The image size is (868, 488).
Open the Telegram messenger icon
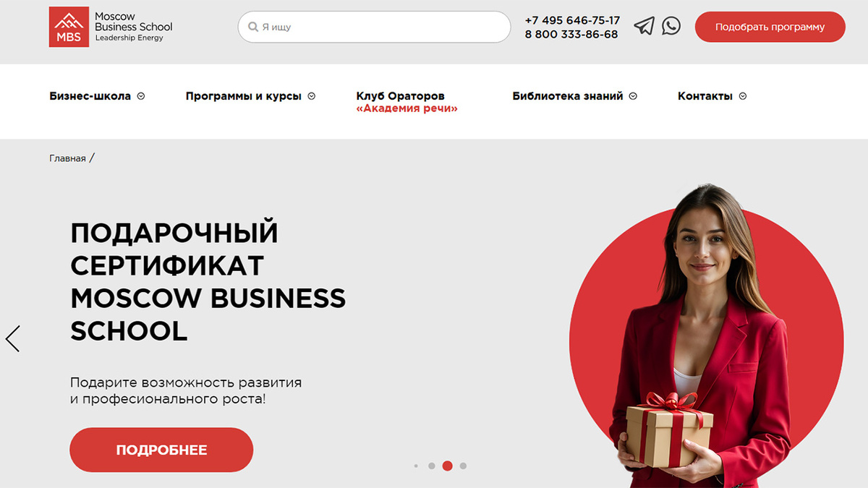pyautogui.click(x=644, y=27)
